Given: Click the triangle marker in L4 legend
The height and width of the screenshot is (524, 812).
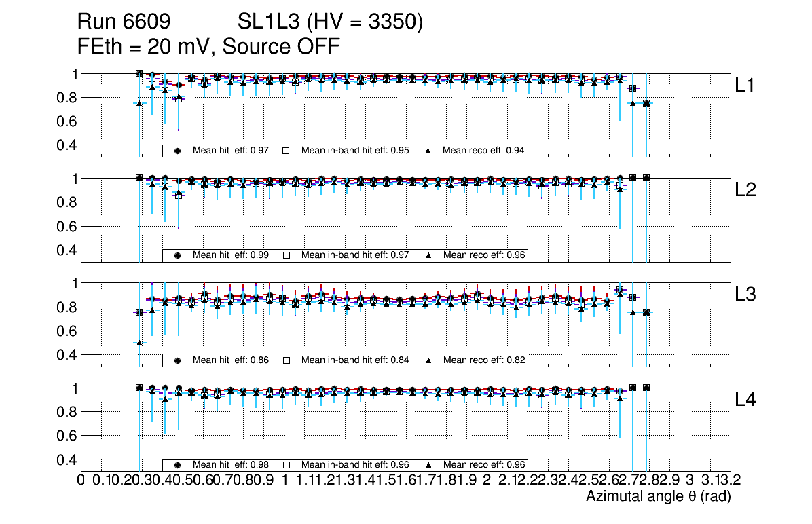Looking at the screenshot, I should [x=428, y=465].
